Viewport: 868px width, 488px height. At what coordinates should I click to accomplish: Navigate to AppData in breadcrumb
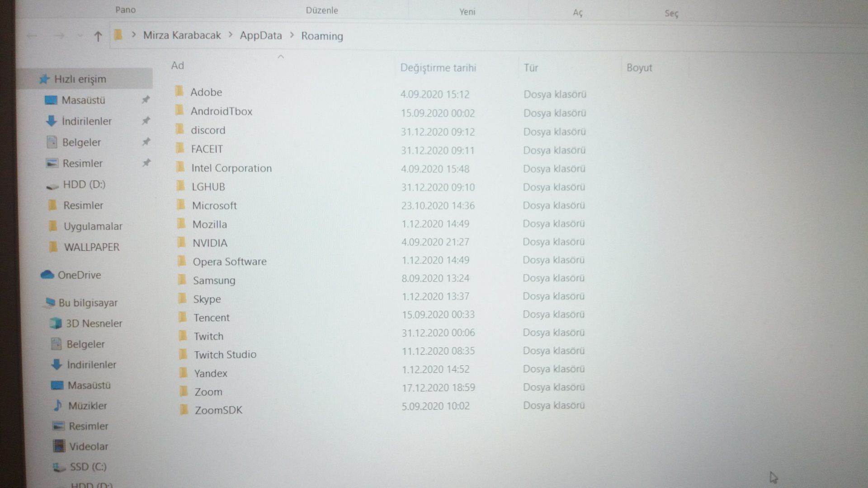click(x=260, y=35)
